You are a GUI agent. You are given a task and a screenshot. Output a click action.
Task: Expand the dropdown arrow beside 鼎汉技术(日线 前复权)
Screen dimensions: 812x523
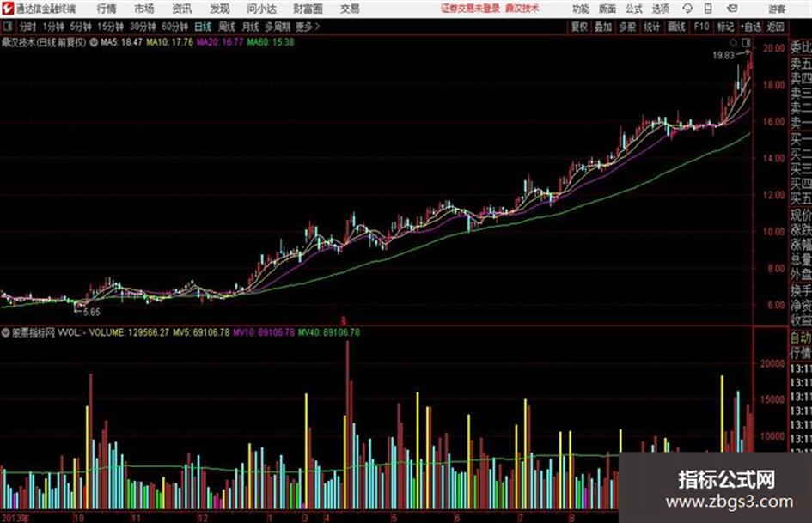point(94,42)
